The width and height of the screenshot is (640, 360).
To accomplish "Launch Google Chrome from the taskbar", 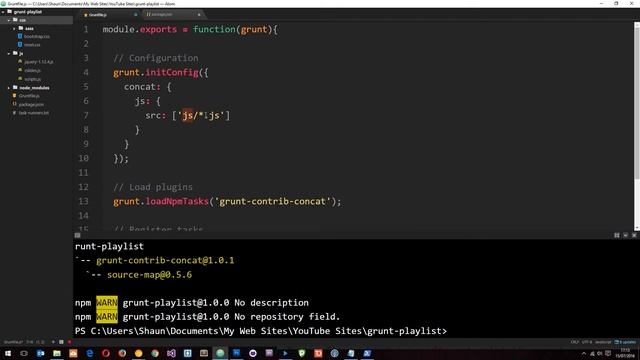I will pyautogui.click(x=155, y=353).
